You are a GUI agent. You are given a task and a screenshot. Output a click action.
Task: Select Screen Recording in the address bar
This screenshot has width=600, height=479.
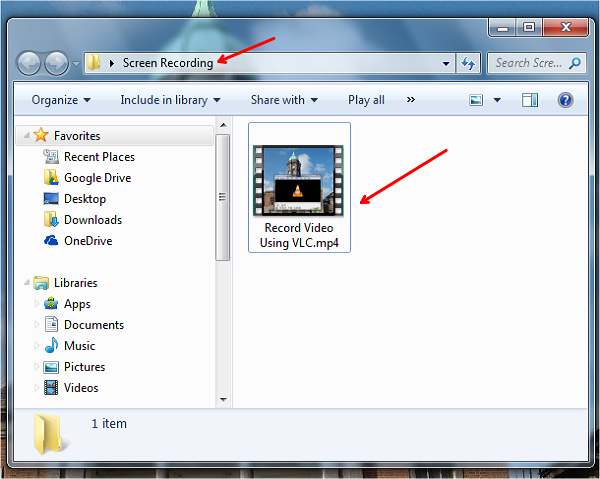click(x=168, y=63)
